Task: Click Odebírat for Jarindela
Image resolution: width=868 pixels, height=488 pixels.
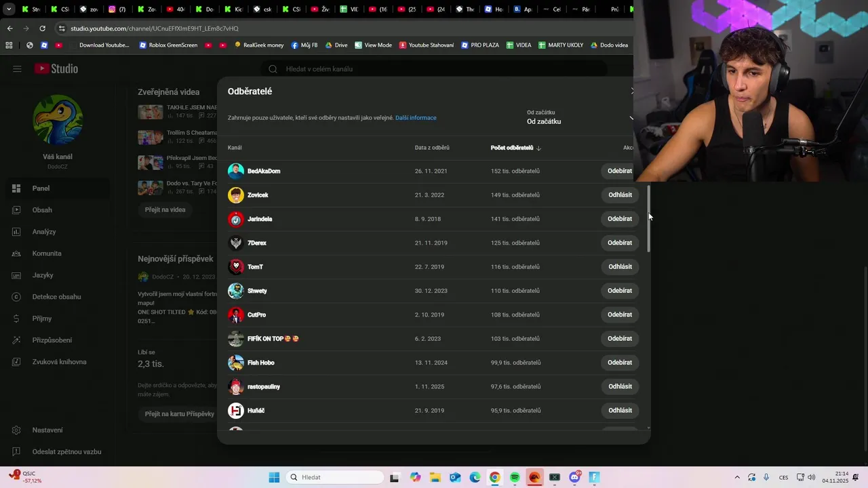Action: 620,219
